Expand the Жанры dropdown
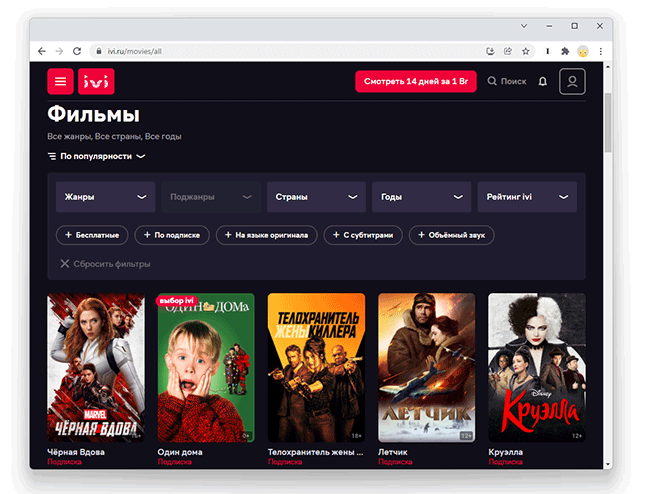Image resolution: width=650 pixels, height=494 pixels. [x=106, y=197]
